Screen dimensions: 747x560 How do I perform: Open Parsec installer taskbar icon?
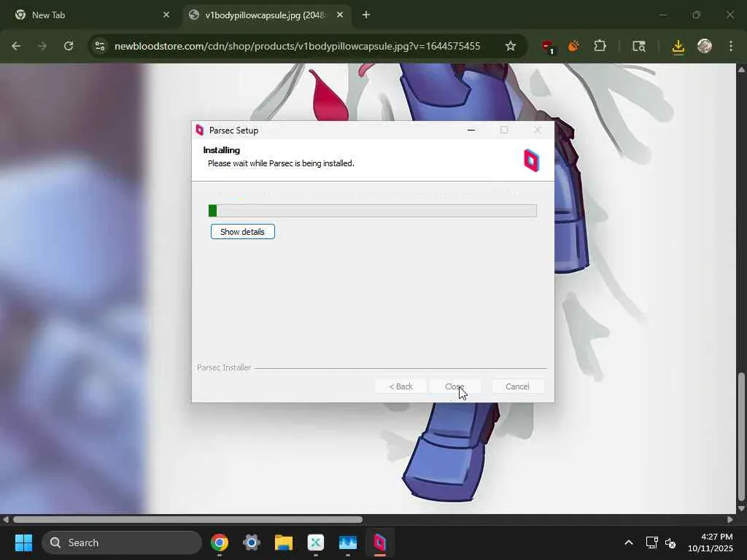pos(379,542)
